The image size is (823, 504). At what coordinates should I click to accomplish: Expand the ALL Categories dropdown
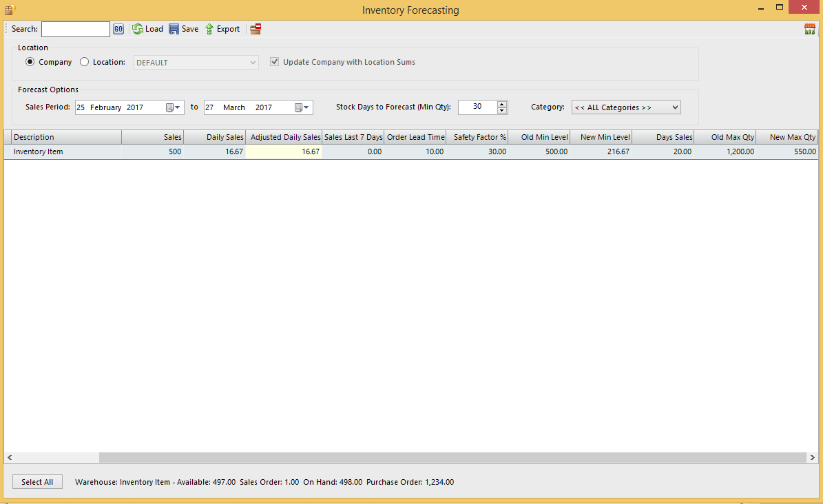coord(674,107)
